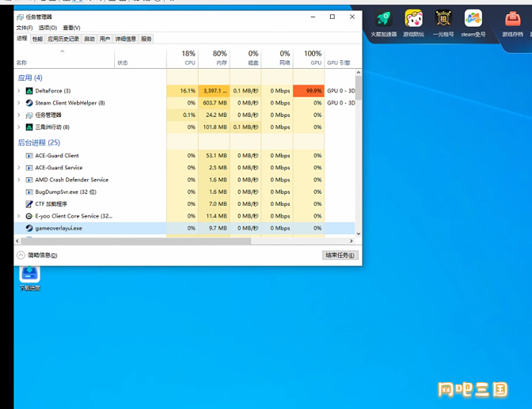Viewport: 532px width, 409px height.
Task: Sort by the 状态 column header
Action: (140, 58)
